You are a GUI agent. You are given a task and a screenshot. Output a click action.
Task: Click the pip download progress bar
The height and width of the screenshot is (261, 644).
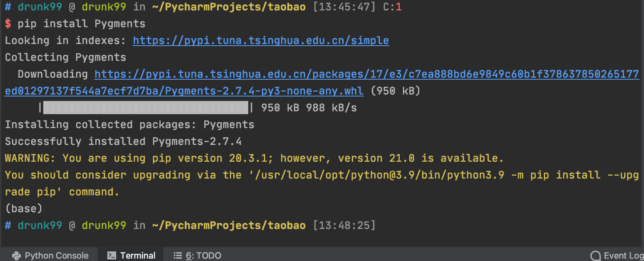click(x=146, y=108)
